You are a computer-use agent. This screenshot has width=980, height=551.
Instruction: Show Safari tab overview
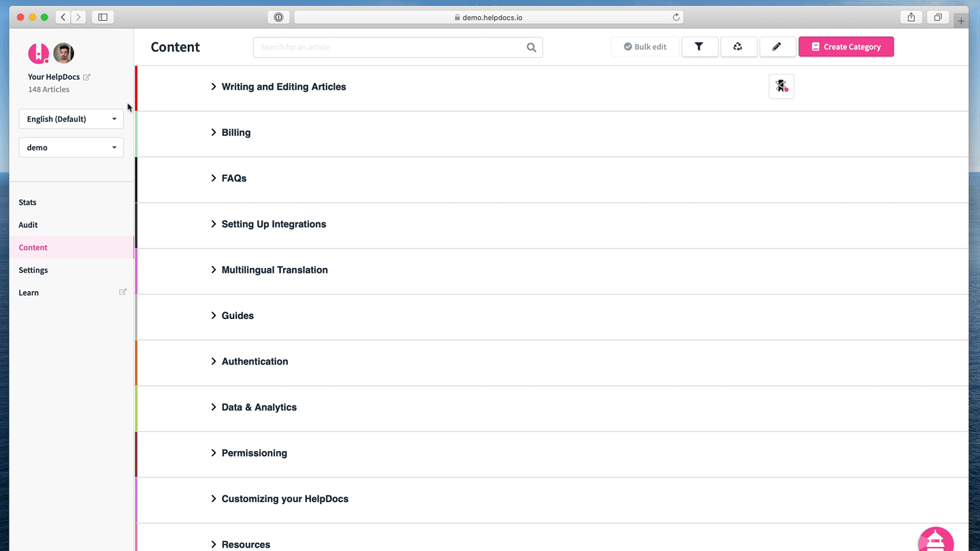click(x=938, y=17)
